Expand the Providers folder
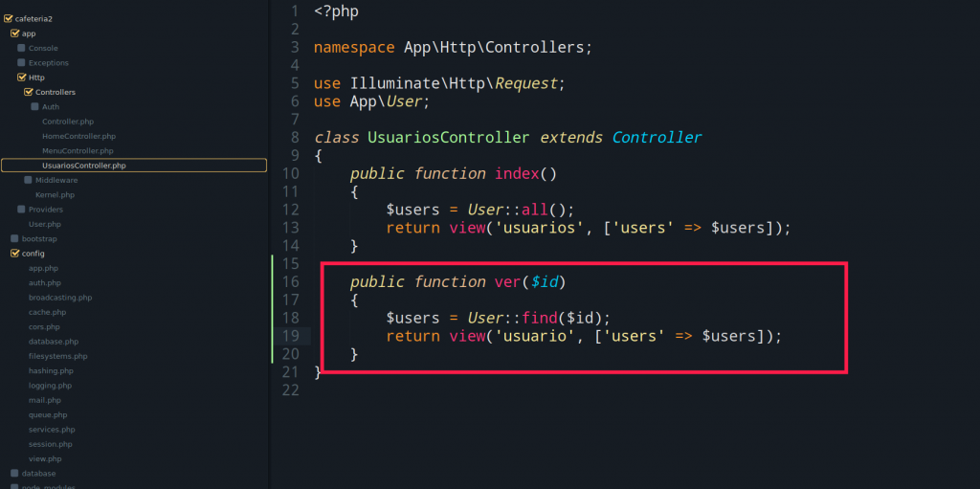This screenshot has width=980, height=489. point(21,210)
